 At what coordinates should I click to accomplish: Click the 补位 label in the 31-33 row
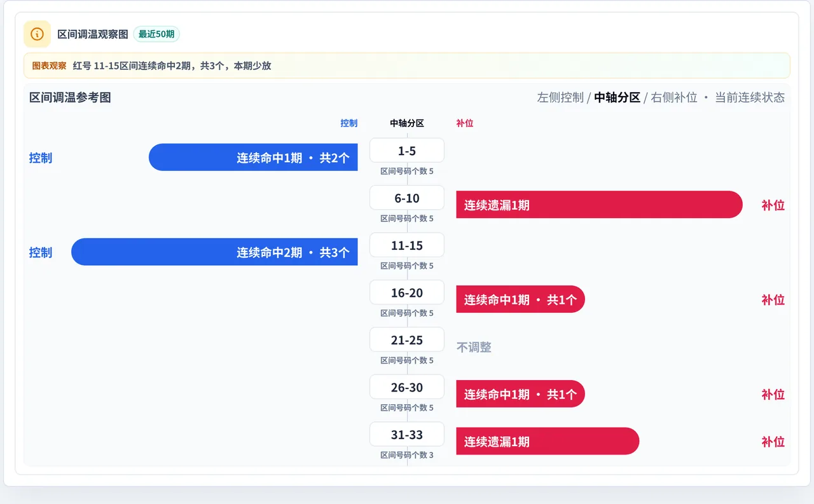[x=773, y=442]
